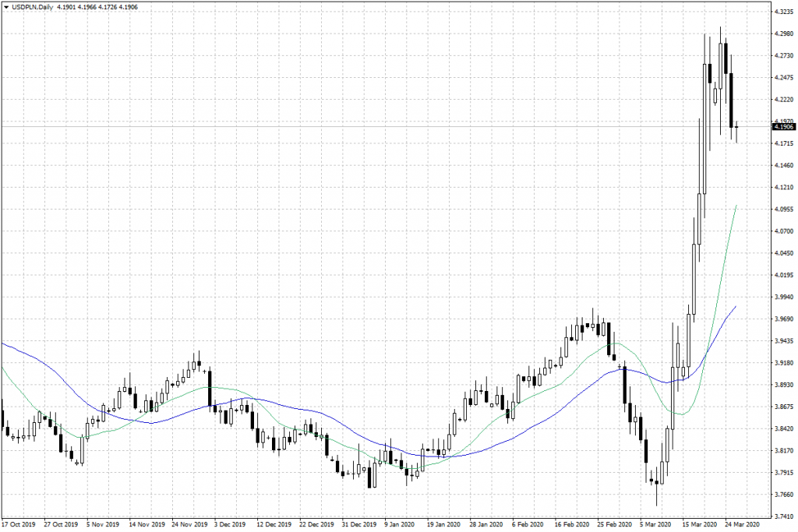Click the 3.7410 price axis label
Image resolution: width=798 pixels, height=532 pixels.
[x=784, y=516]
